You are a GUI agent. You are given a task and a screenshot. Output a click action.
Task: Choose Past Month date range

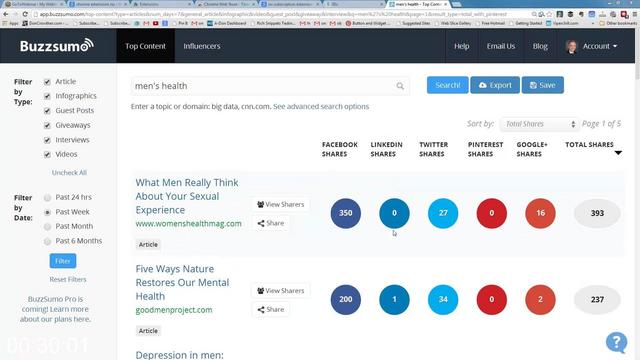[47, 227]
